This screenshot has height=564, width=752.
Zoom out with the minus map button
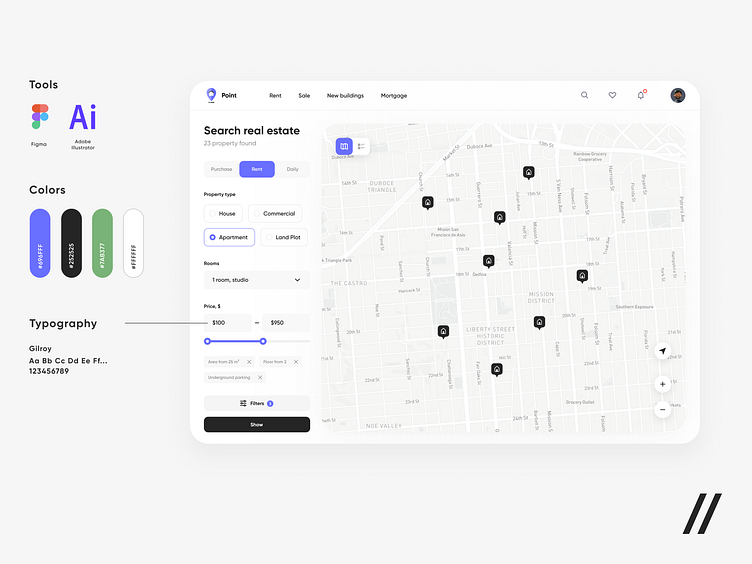[662, 409]
